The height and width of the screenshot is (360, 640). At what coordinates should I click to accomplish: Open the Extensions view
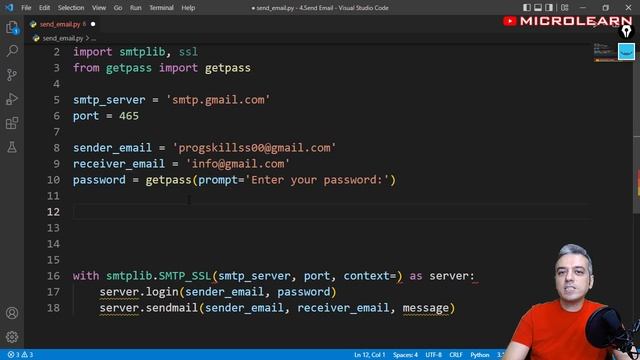point(12,123)
